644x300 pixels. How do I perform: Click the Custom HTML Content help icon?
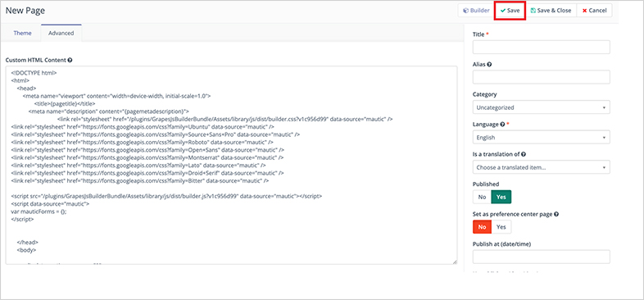click(x=70, y=60)
